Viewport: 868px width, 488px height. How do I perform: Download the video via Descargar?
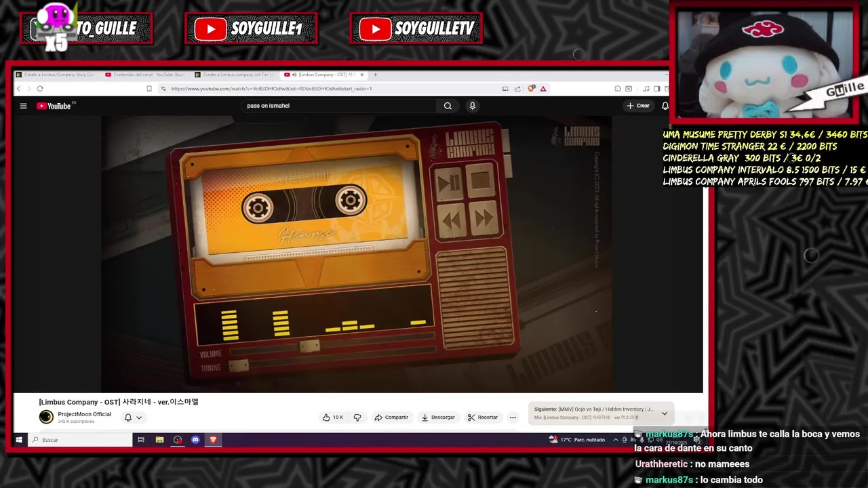click(x=438, y=418)
